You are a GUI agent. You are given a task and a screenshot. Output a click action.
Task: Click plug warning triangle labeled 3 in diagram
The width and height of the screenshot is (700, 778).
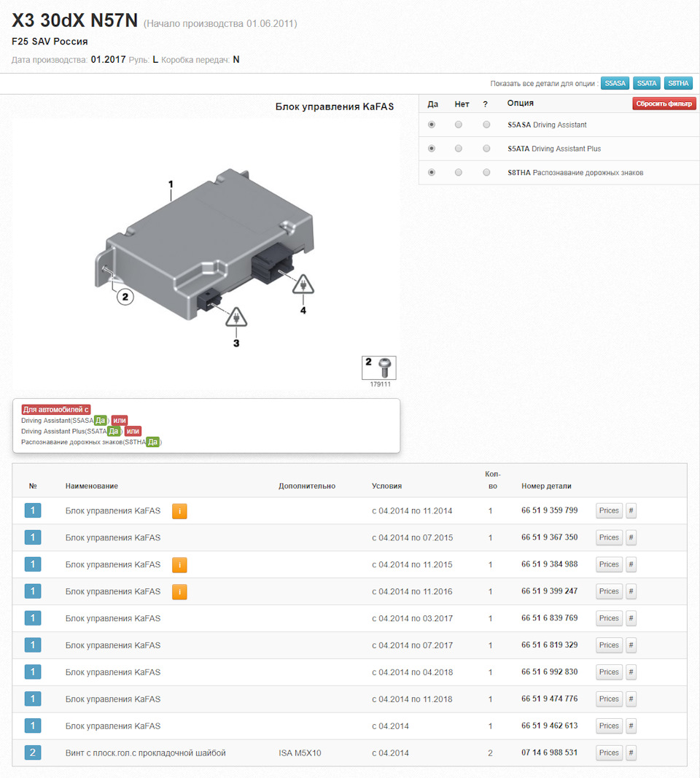(x=236, y=318)
